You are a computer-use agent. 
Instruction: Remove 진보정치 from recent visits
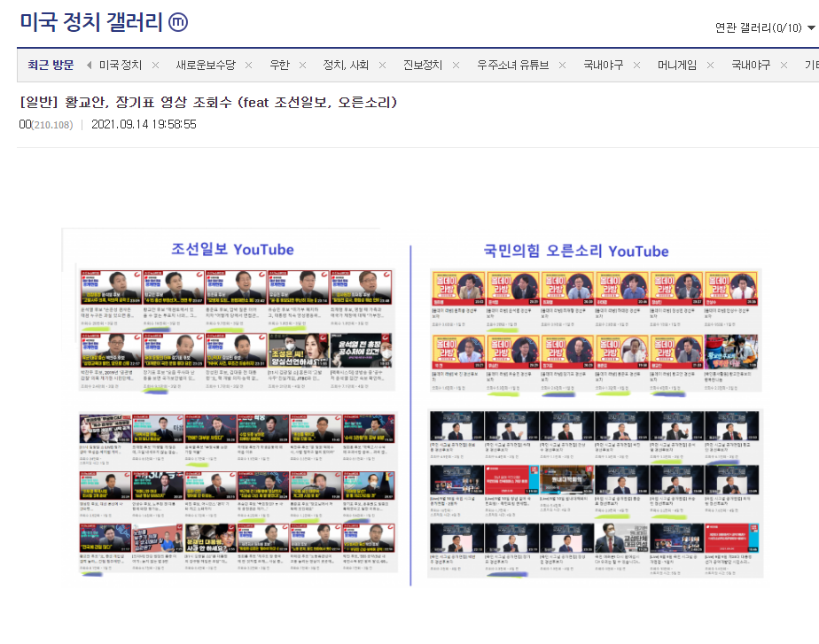coord(456,66)
